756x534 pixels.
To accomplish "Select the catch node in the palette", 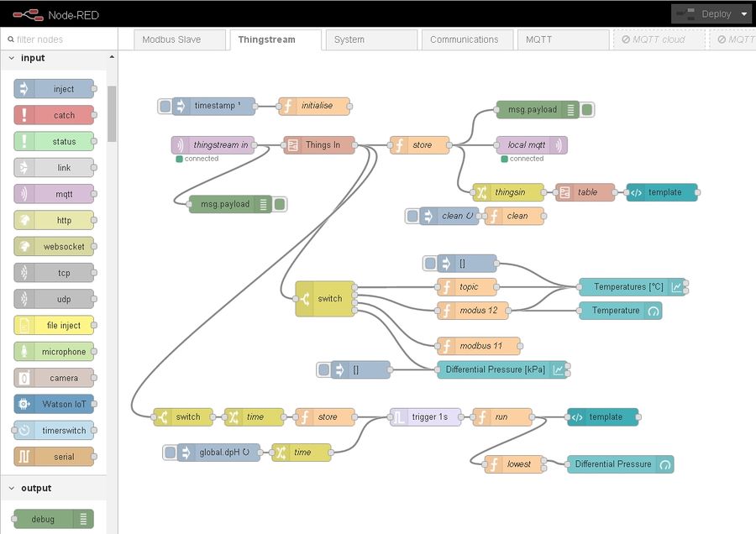I will pos(54,115).
